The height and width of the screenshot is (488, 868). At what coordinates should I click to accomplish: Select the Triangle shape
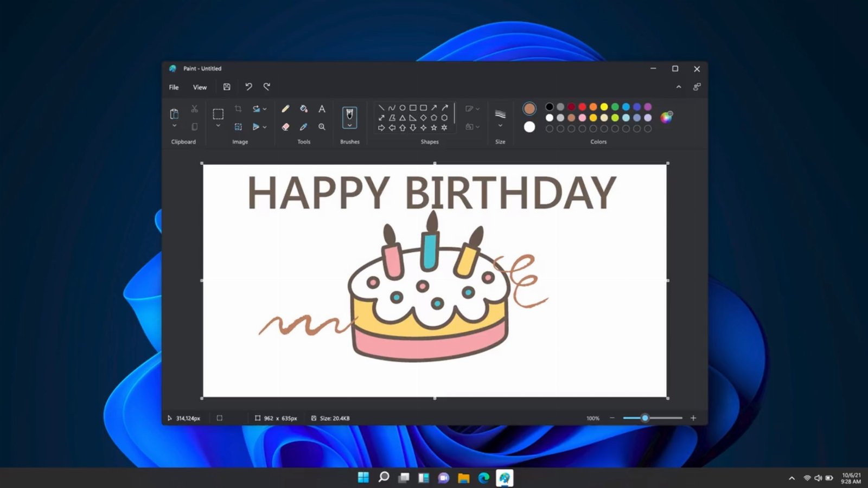click(403, 118)
